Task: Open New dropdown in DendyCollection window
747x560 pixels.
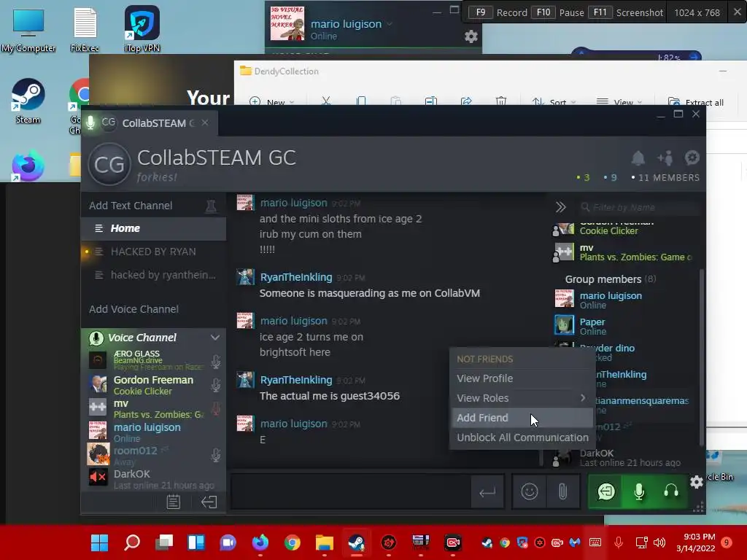Action: [272, 101]
